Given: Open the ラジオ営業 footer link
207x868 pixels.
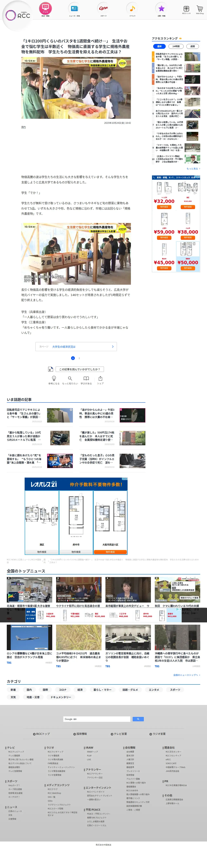Looking at the screenshot, I should 157,734.
